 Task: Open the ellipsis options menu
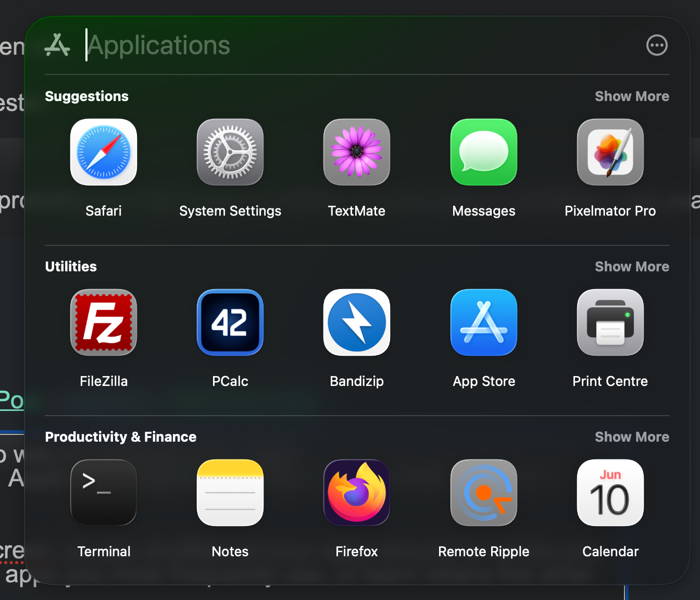pyautogui.click(x=657, y=45)
